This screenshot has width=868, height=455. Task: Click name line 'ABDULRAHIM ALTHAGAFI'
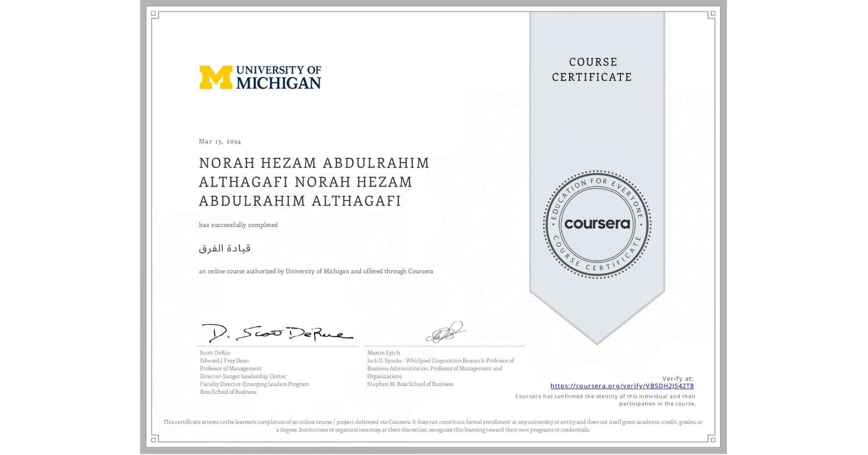(x=300, y=201)
